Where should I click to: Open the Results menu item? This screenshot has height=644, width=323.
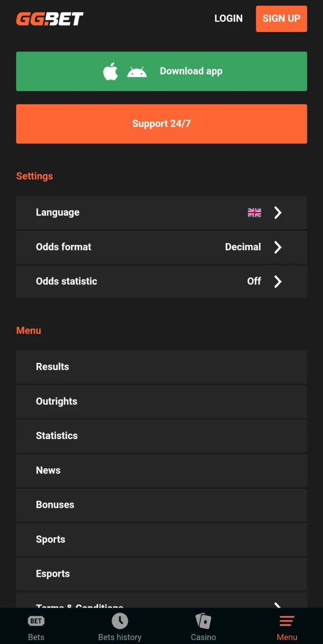coord(161,367)
